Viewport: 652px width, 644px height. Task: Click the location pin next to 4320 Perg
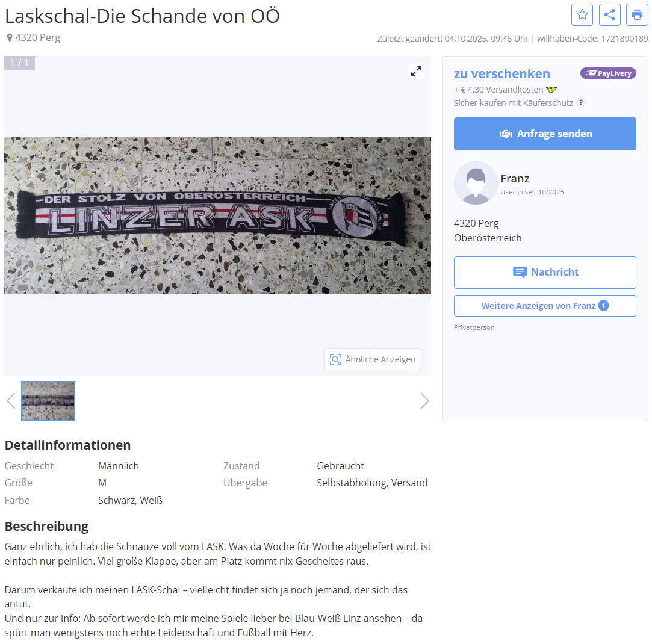(x=10, y=39)
